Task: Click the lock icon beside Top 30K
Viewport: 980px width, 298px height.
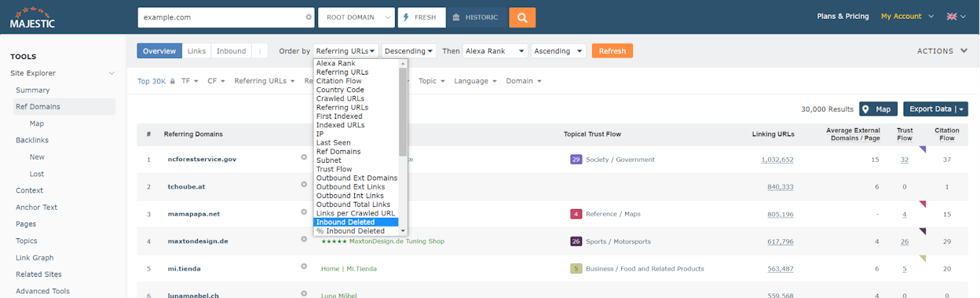Action: click(174, 81)
